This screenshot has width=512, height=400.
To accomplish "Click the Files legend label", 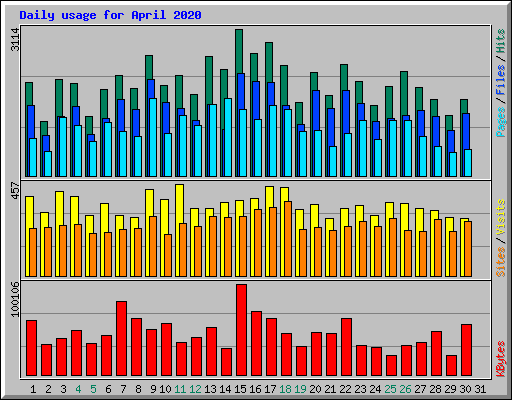I will coord(501,80).
